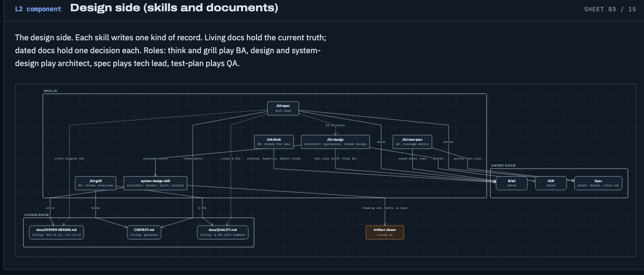
Task: Select the Brief dated doc node
Action: tap(511, 183)
